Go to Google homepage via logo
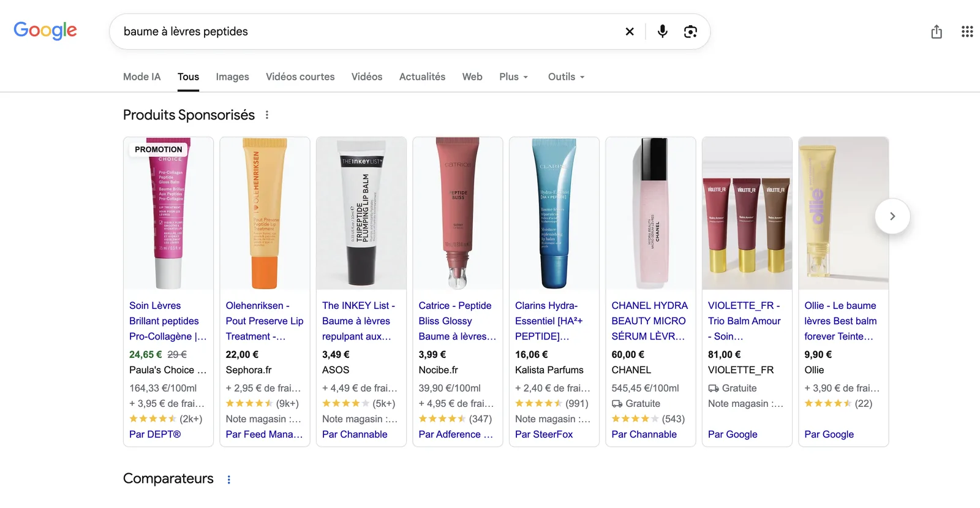 click(x=45, y=31)
